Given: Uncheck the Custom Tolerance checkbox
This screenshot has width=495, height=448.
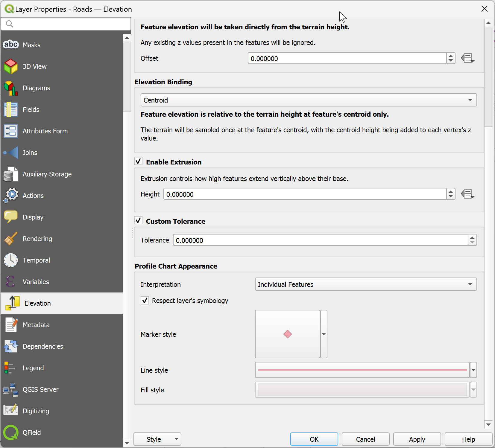Looking at the screenshot, I should [x=138, y=221].
